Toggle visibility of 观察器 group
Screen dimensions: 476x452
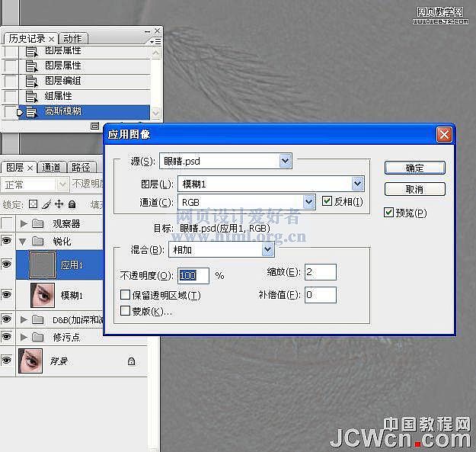click(x=7, y=223)
